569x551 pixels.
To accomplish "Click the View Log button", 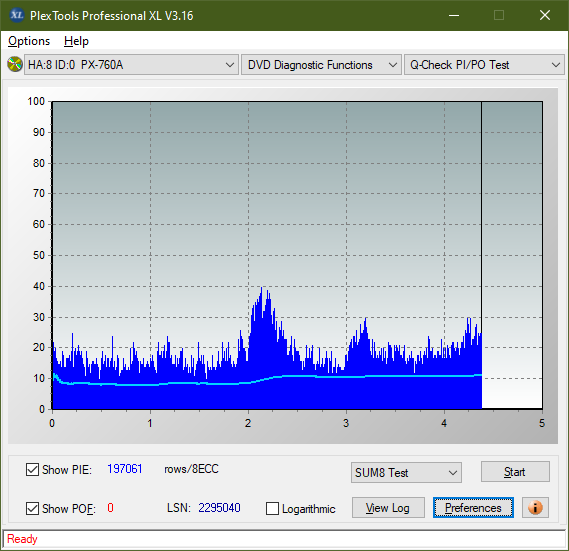I will click(388, 507).
